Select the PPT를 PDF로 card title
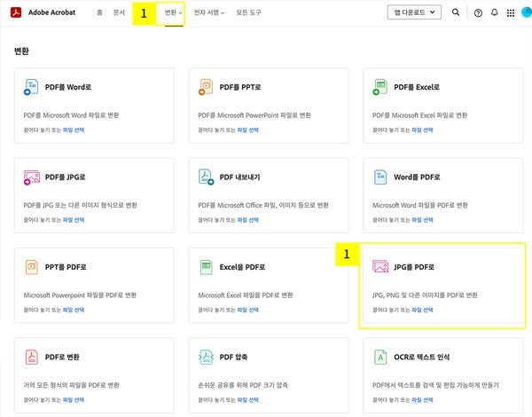This screenshot has height=417, width=532. point(66,267)
